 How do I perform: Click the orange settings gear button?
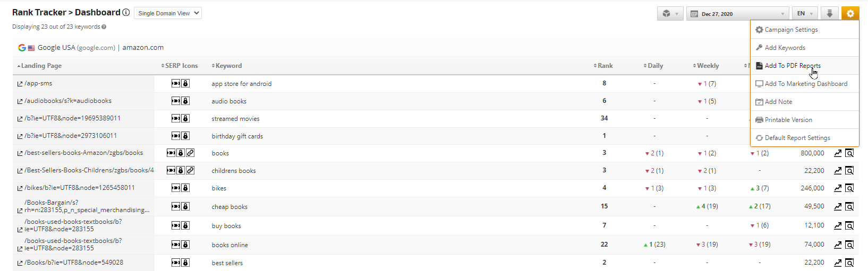point(850,14)
